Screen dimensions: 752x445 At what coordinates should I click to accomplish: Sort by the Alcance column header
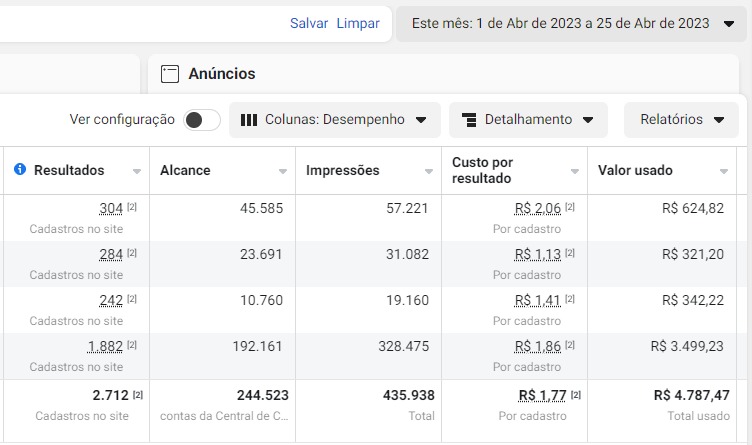tap(185, 170)
